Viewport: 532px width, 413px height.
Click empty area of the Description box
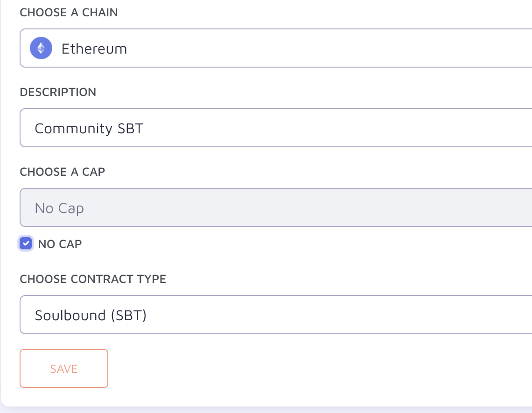click(x=339, y=128)
